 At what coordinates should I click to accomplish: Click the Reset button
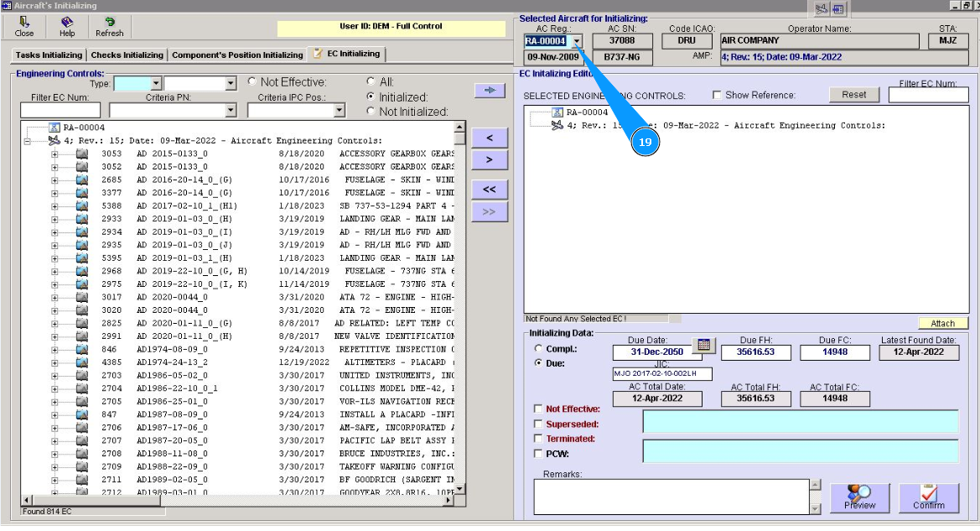point(853,95)
